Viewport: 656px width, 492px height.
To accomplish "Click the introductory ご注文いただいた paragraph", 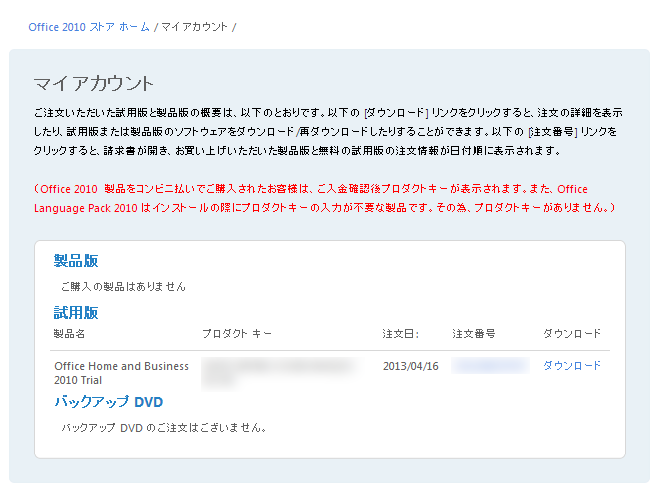I will [328, 131].
